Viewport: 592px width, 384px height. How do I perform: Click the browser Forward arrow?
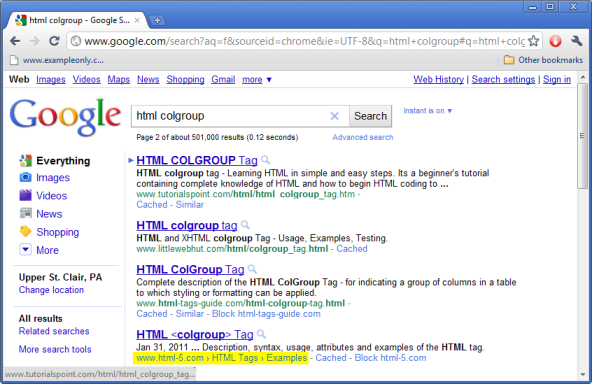34,41
